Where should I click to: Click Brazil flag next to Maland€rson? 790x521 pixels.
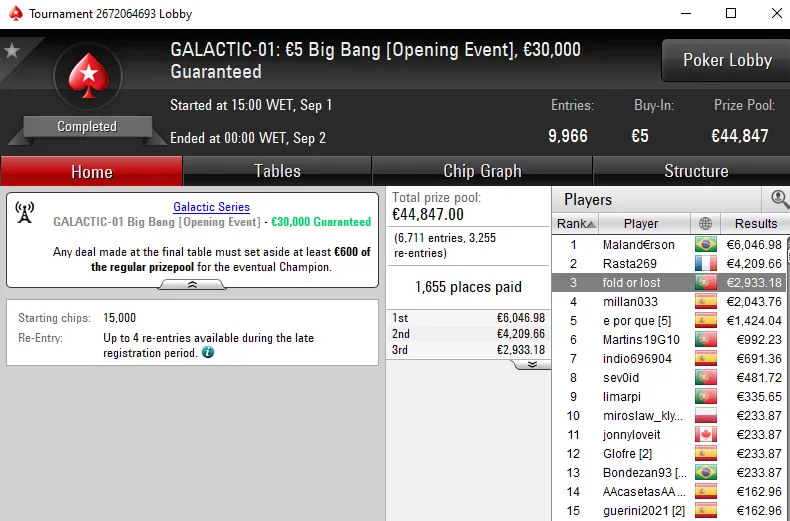[706, 245]
